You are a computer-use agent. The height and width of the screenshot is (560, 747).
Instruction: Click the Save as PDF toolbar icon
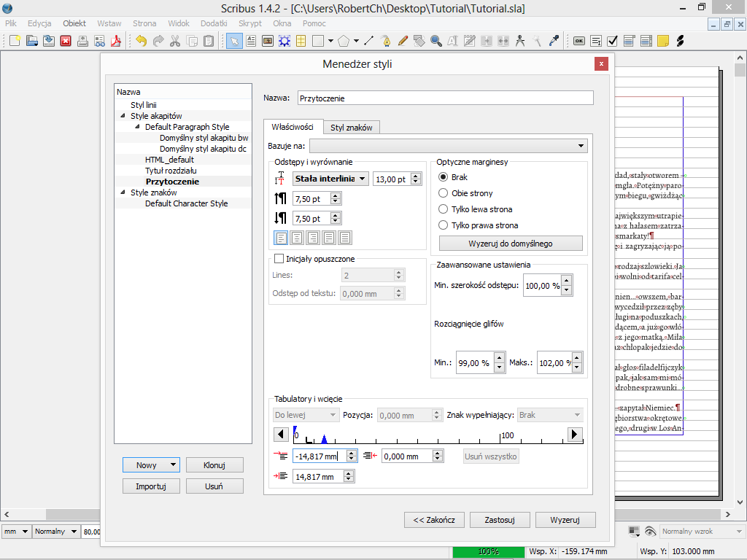click(x=115, y=41)
